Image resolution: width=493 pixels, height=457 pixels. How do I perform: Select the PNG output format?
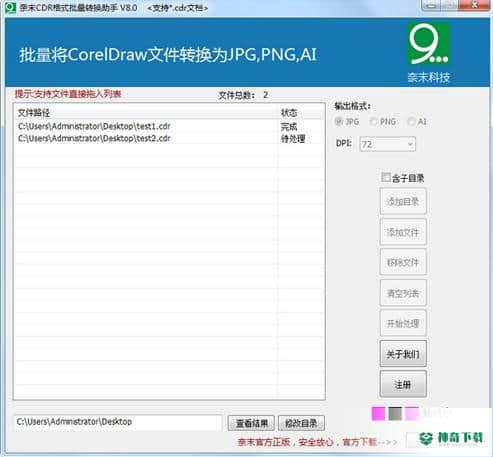point(383,122)
